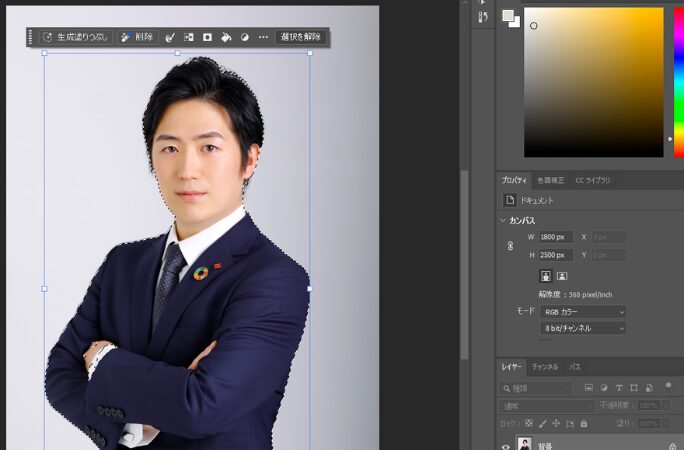Click the invert selection icon in task bar
Image resolution: width=684 pixels, height=450 pixels.
coord(189,37)
